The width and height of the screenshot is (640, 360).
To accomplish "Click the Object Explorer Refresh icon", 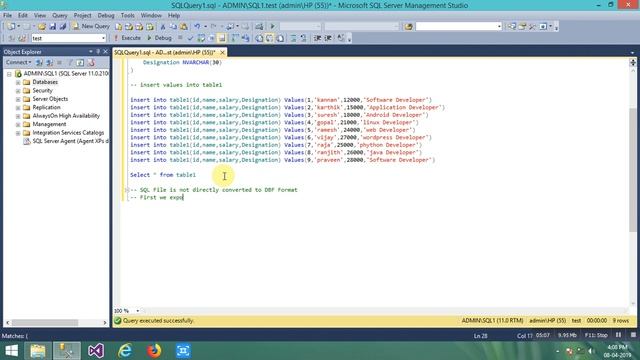I will point(80,62).
